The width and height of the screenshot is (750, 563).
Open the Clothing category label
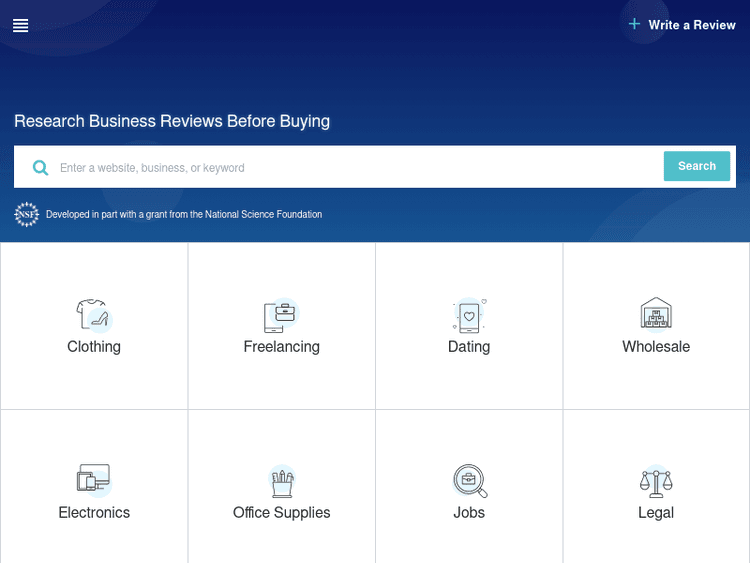coord(94,347)
